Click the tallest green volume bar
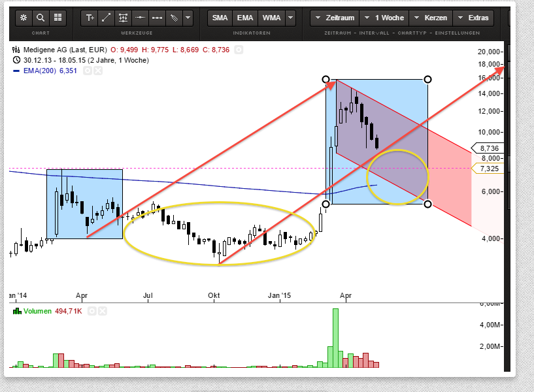This screenshot has height=392, width=534. (335, 338)
